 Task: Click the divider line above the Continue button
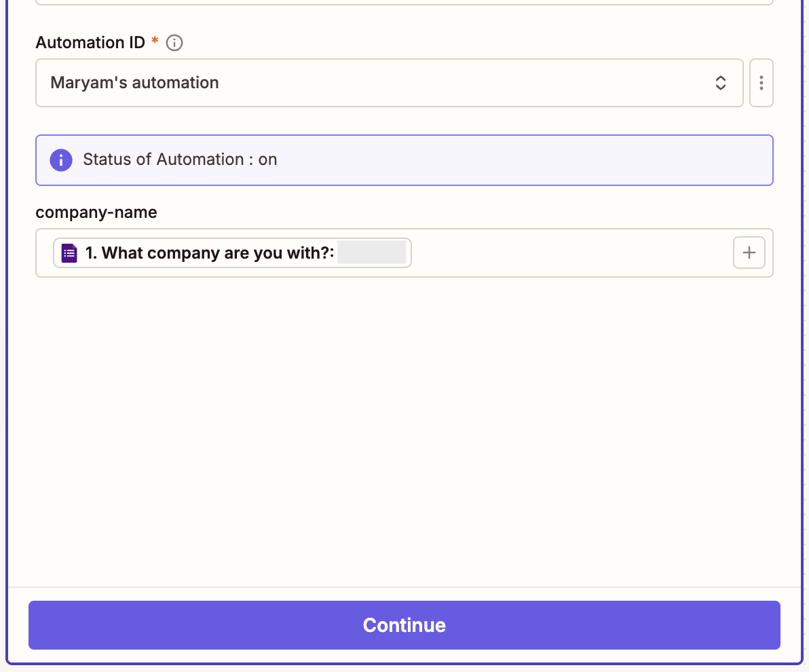404,587
